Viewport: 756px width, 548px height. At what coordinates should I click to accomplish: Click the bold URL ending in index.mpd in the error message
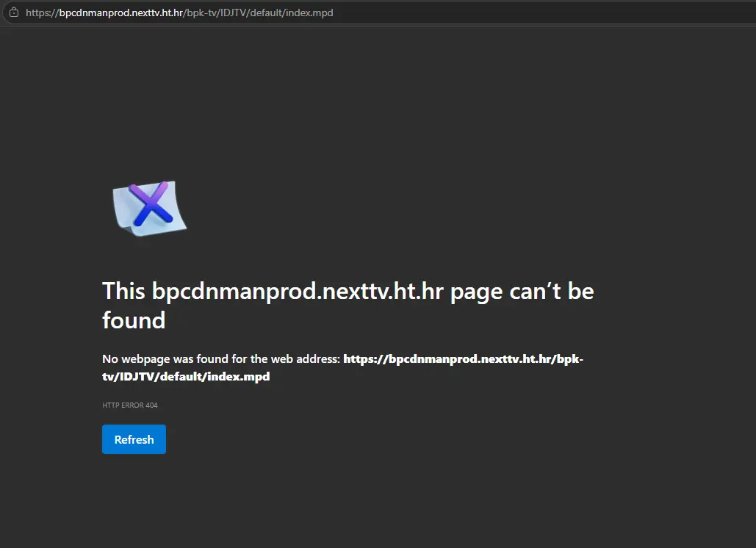tap(343, 368)
